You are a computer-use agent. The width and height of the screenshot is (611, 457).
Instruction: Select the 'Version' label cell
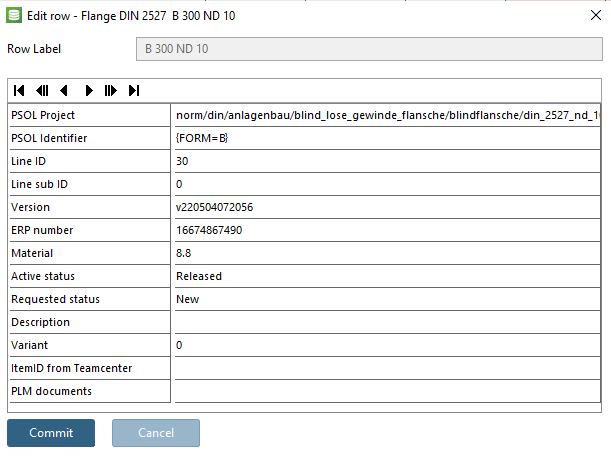pyautogui.click(x=90, y=207)
